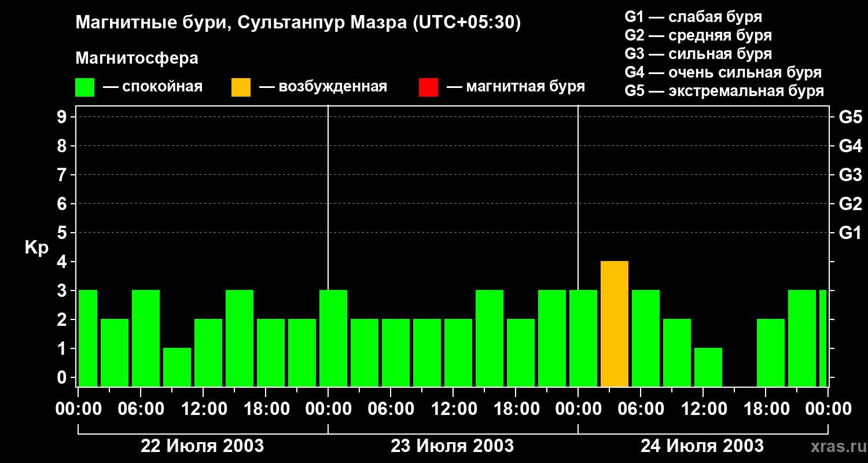868x463 pixels.
Task: Click the 'G1 — слабая буря' legend line
Action: tap(693, 17)
